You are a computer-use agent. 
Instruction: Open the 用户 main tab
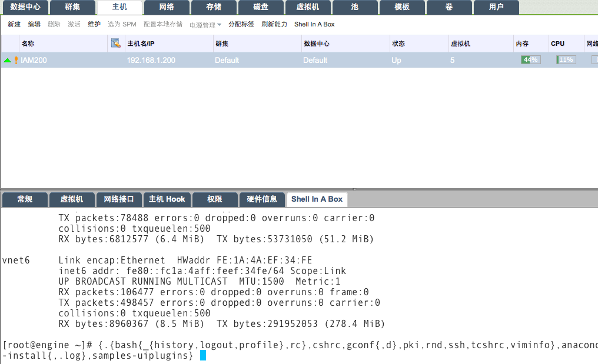[496, 7]
